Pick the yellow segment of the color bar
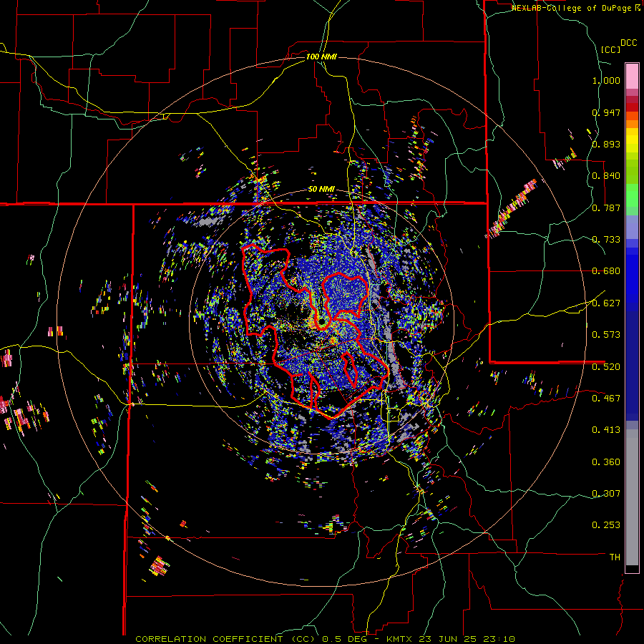Image resolution: width=644 pixels, height=644 pixels. [632, 140]
